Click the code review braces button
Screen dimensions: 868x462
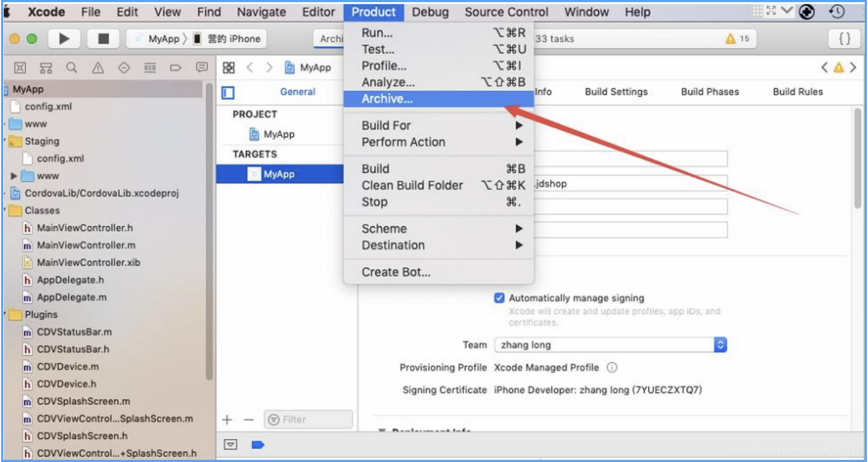[844, 39]
